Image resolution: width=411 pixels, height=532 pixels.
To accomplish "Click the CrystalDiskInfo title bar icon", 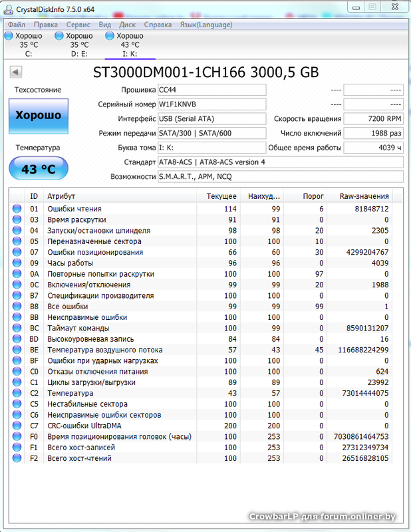I will point(8,9).
